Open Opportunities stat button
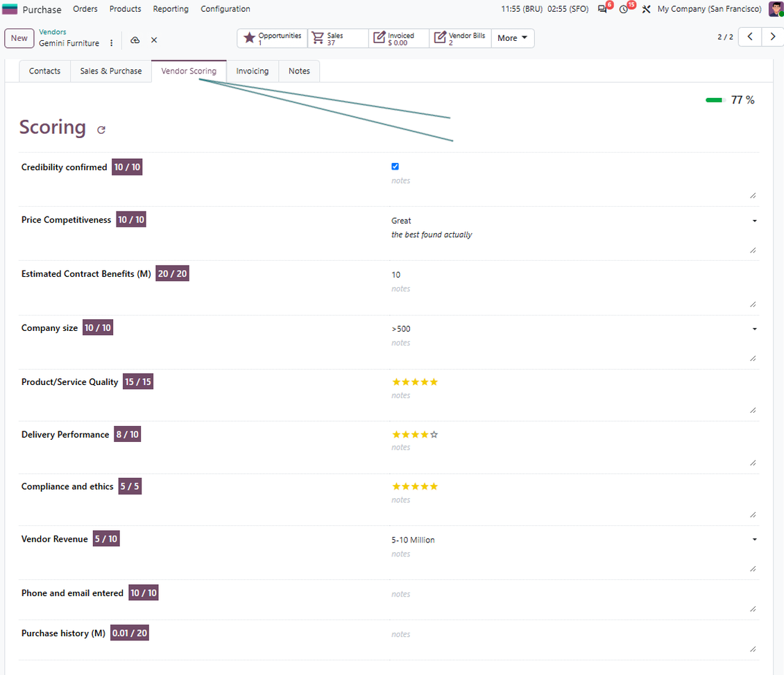The width and height of the screenshot is (784, 675). pos(273,38)
